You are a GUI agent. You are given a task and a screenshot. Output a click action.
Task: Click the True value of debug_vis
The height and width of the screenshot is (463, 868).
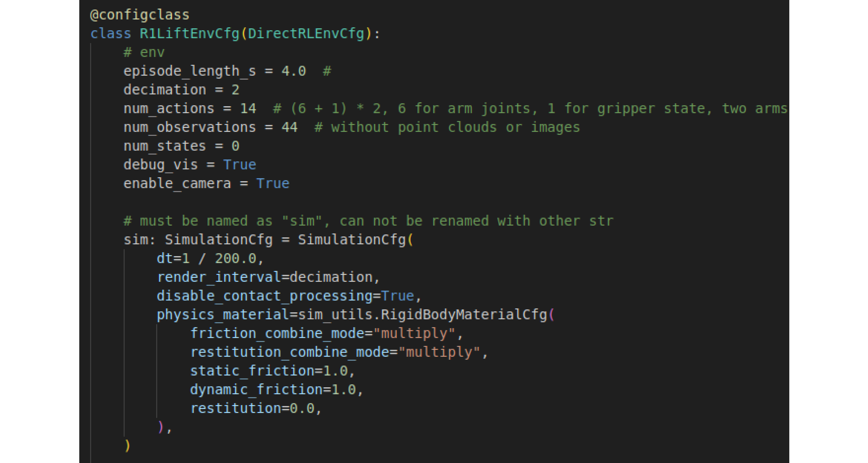click(239, 165)
